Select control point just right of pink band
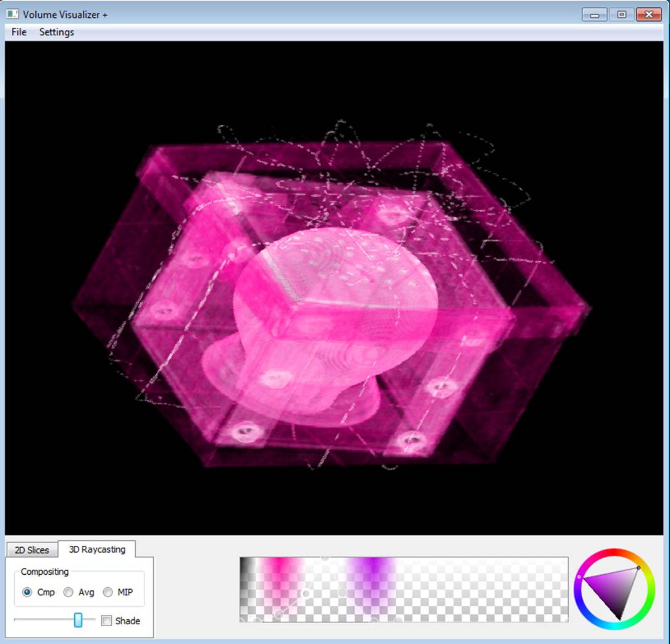The image size is (670, 644). (306, 593)
